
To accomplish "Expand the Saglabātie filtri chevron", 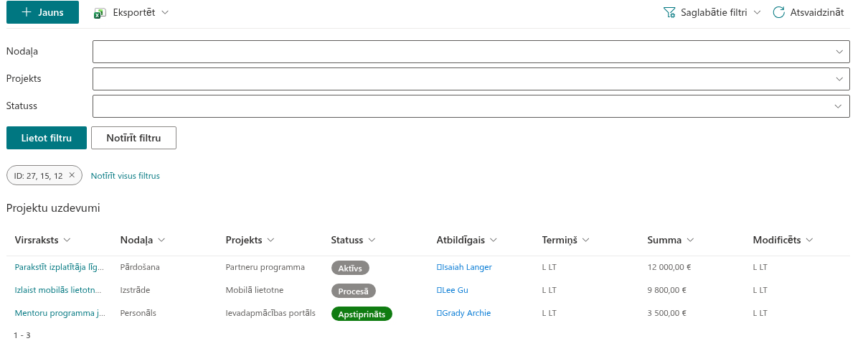I will click(x=757, y=13).
